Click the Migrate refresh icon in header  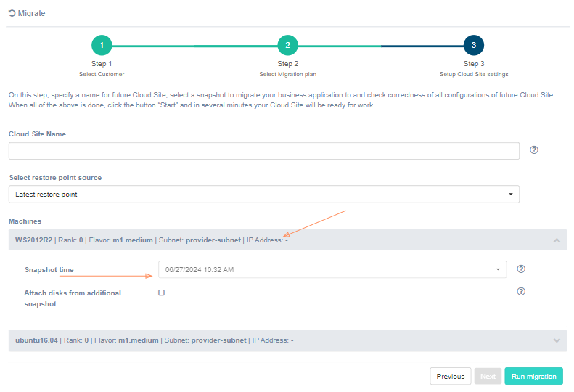pos(12,13)
